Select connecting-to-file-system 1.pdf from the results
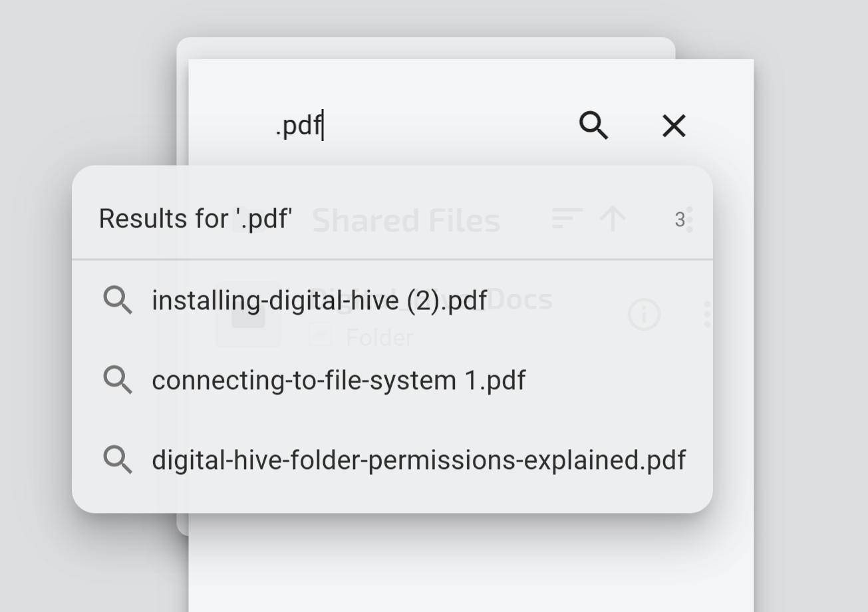Screen dimensions: 868x612 pos(339,381)
